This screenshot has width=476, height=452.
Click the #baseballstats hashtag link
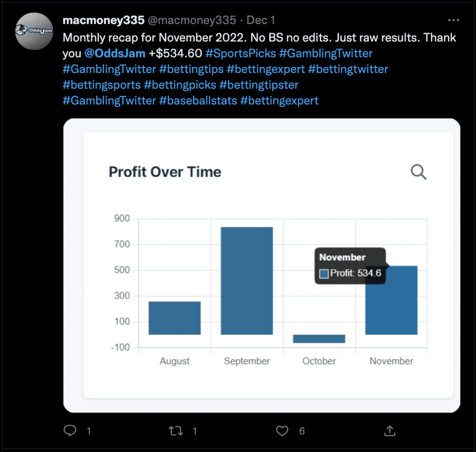[x=198, y=100]
